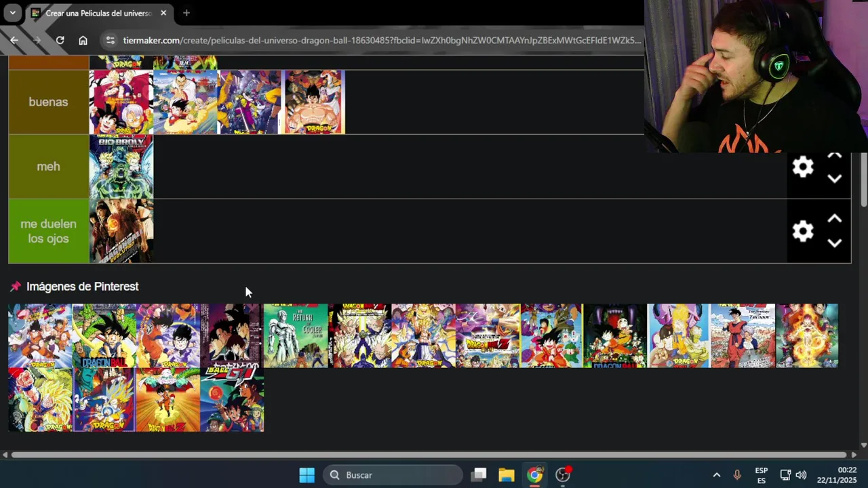Expand hidden system tray icons
The width and height of the screenshot is (868, 488).
(716, 475)
